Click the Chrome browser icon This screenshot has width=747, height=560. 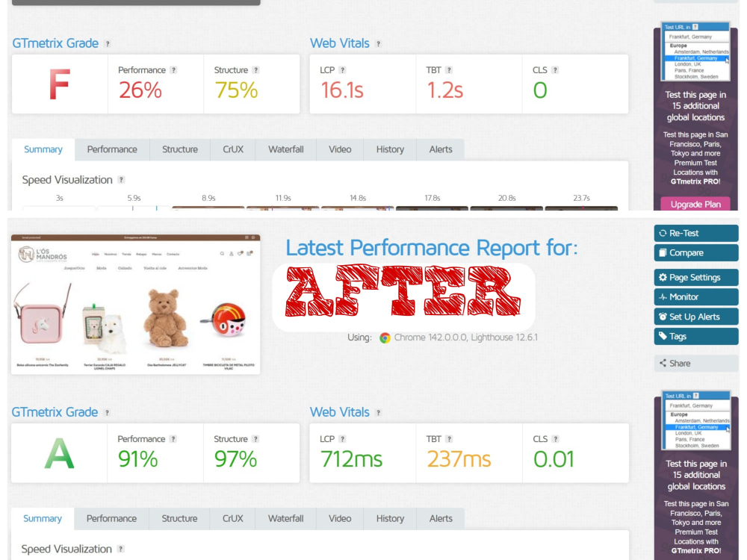coord(385,338)
